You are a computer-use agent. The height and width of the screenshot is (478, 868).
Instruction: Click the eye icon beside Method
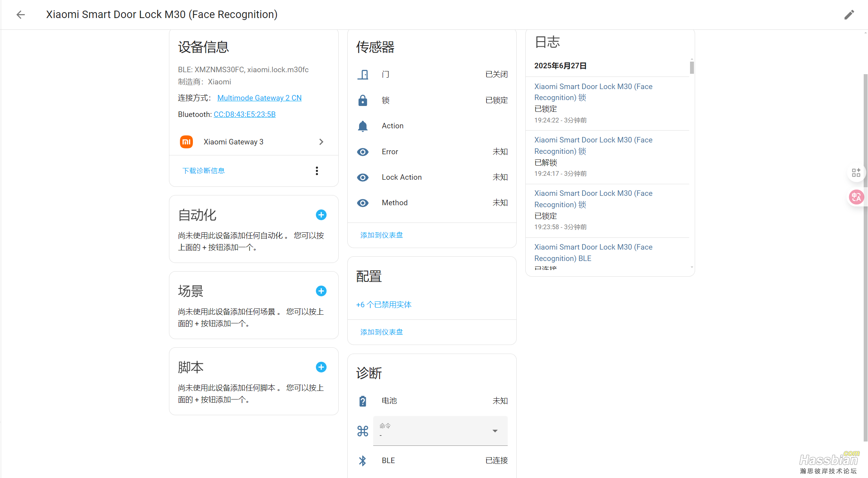pyautogui.click(x=363, y=203)
